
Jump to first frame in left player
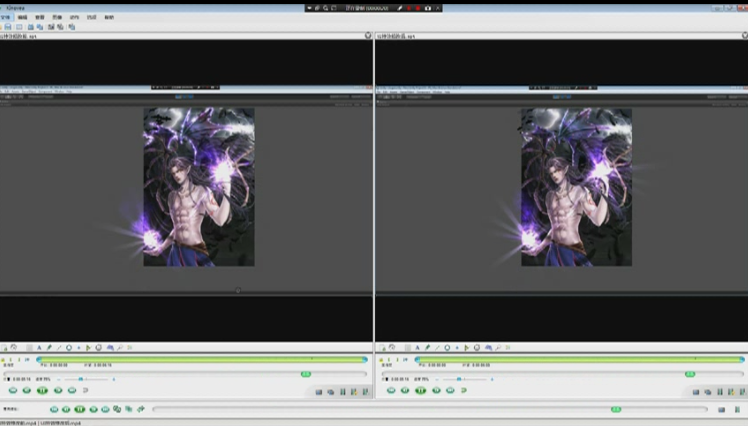[x=13, y=390]
